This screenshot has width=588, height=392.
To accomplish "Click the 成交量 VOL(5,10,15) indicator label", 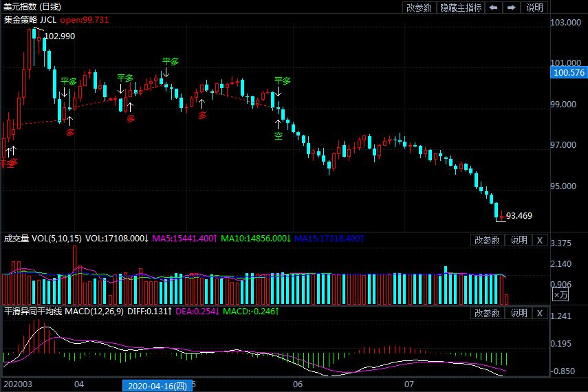I will [41, 239].
